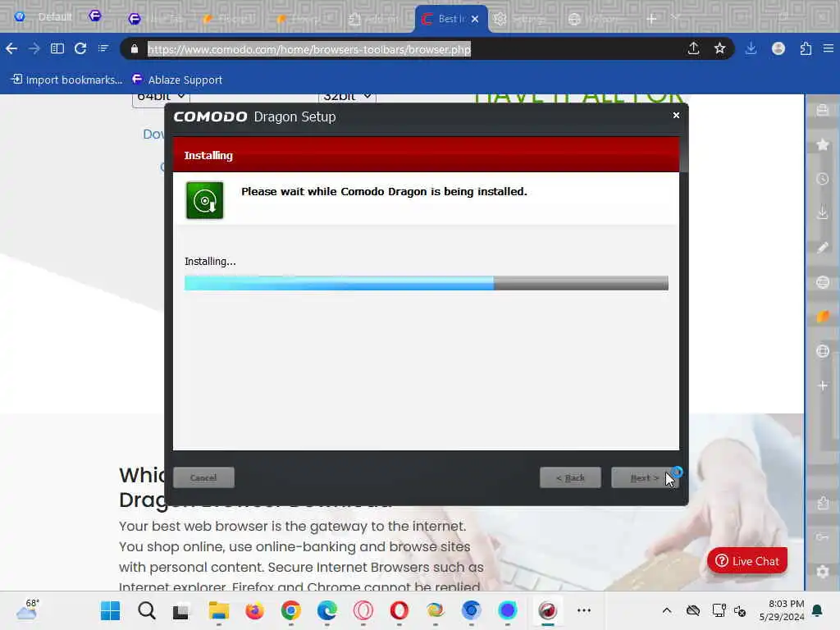840x630 pixels.
Task: Open Ablaze Support bookmark
Action: (x=177, y=80)
